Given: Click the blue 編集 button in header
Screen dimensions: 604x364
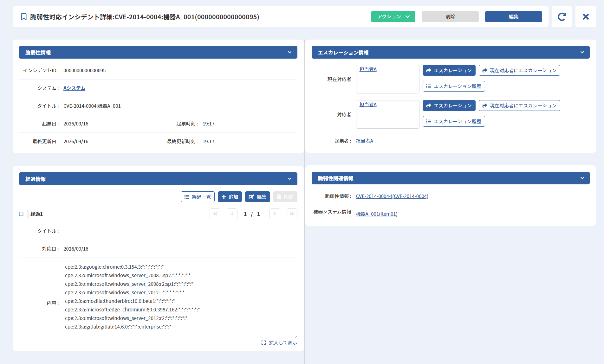Looking at the screenshot, I should 513,17.
